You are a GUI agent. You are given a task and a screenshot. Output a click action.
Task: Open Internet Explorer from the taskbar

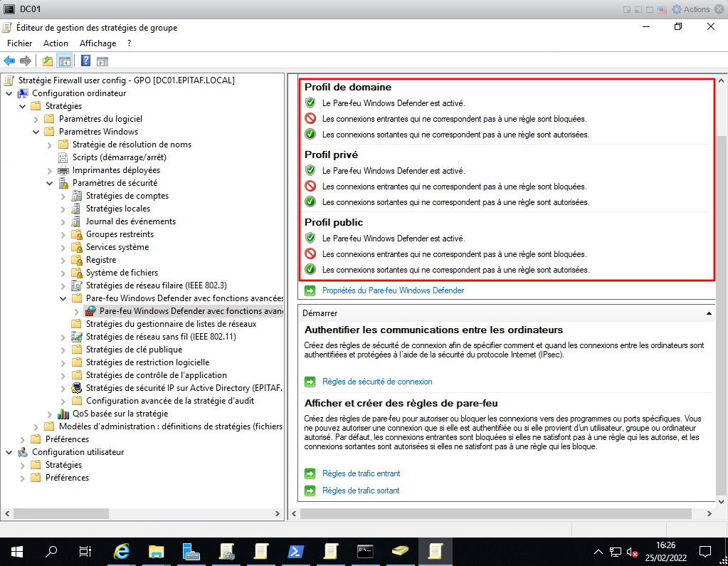(x=122, y=550)
